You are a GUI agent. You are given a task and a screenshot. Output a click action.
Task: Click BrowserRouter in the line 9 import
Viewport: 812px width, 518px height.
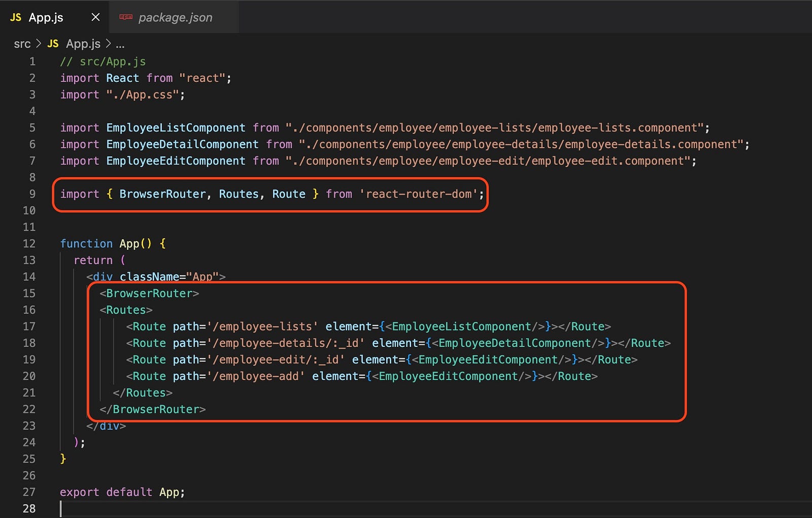click(x=162, y=194)
